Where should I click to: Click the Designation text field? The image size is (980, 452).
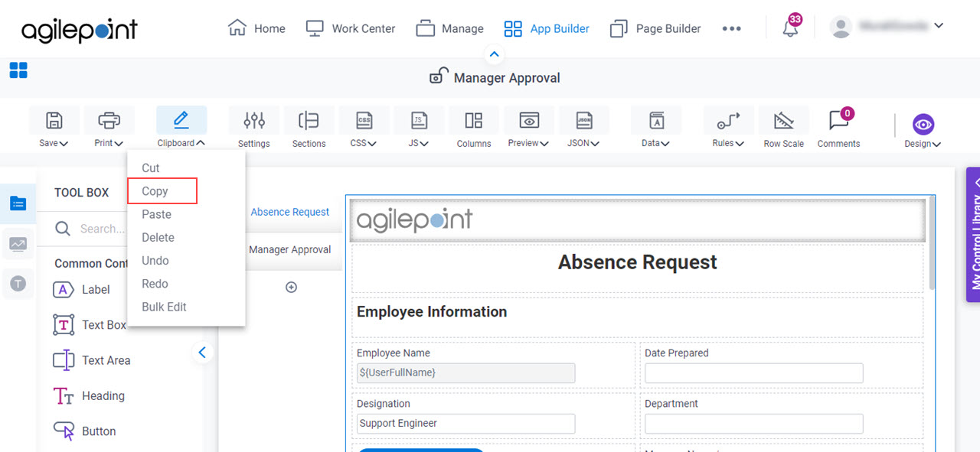[x=465, y=424]
